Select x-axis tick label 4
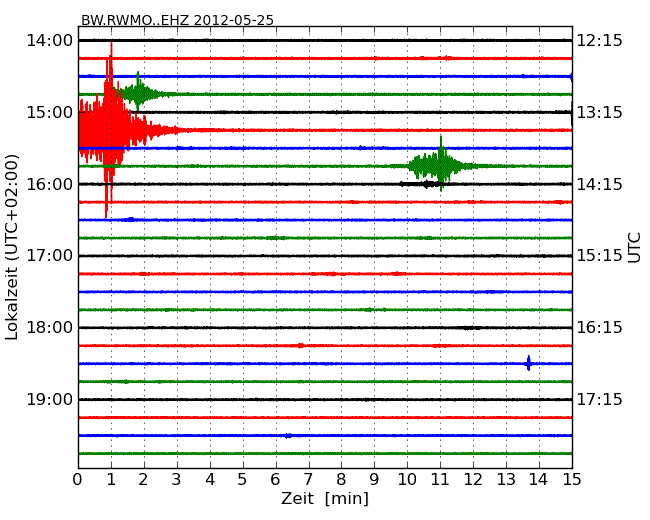650x520 pixels. [210, 480]
